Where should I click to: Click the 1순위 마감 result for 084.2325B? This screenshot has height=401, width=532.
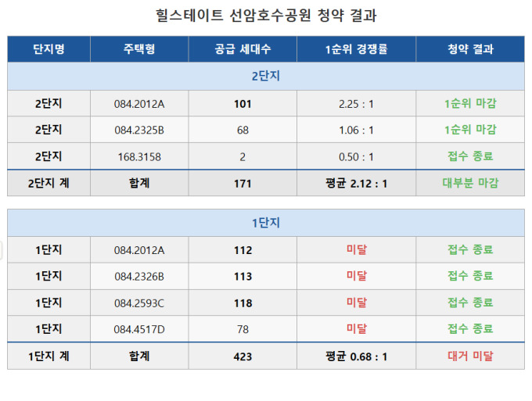coord(470,130)
